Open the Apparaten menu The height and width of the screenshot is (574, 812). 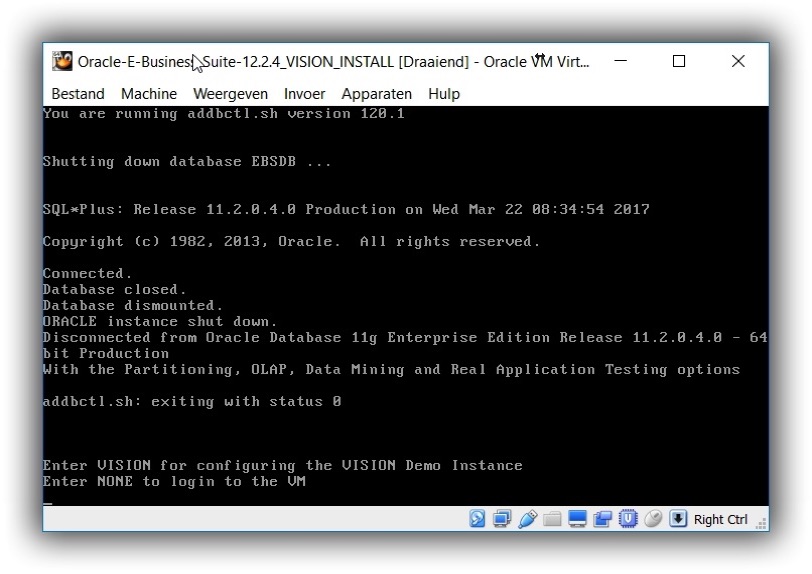tap(376, 94)
